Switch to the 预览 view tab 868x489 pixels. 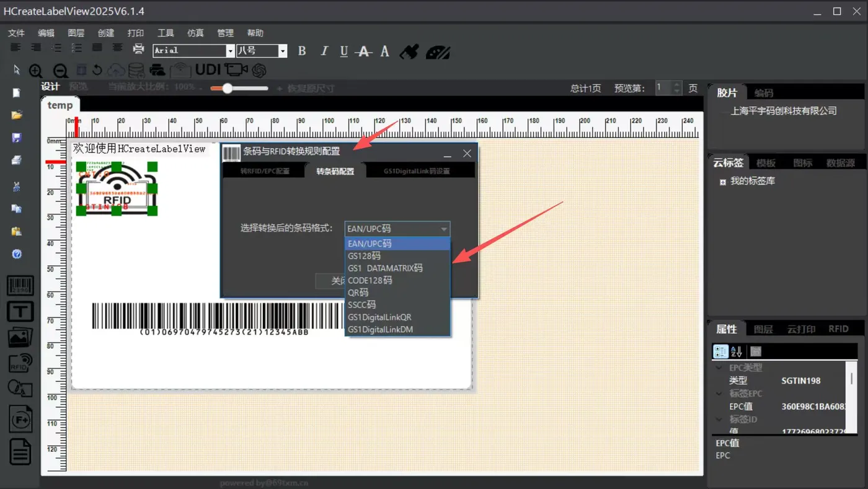(79, 87)
